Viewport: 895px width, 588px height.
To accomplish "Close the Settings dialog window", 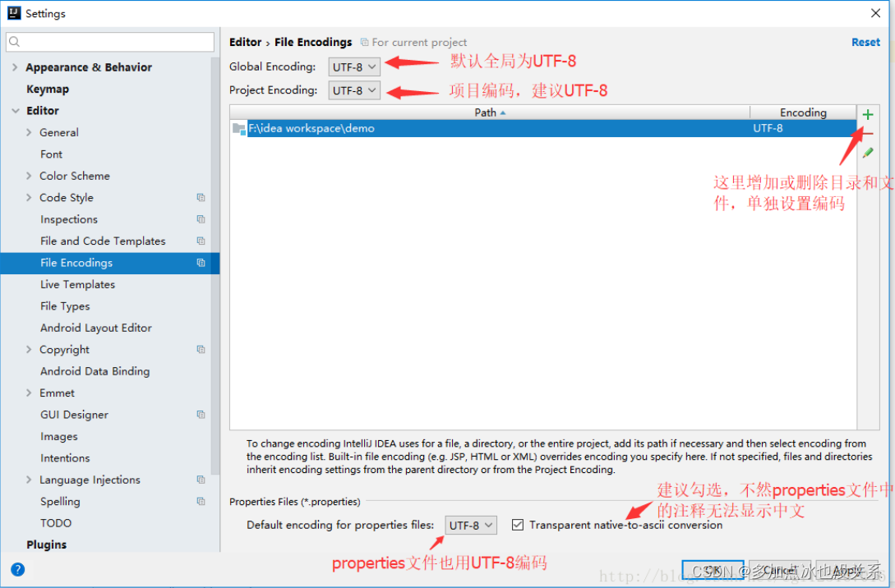I will click(875, 13).
